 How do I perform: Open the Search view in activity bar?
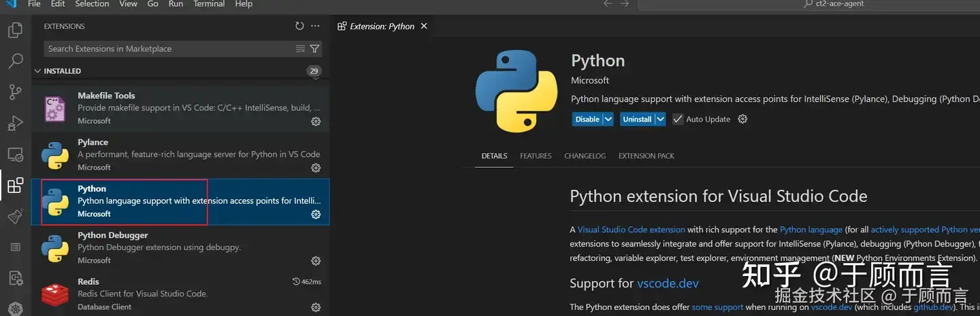click(15, 61)
